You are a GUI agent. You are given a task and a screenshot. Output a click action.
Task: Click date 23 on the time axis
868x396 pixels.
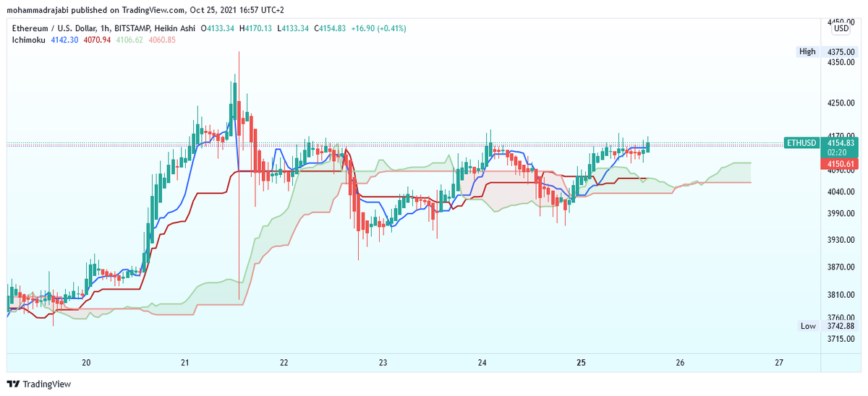tap(383, 363)
